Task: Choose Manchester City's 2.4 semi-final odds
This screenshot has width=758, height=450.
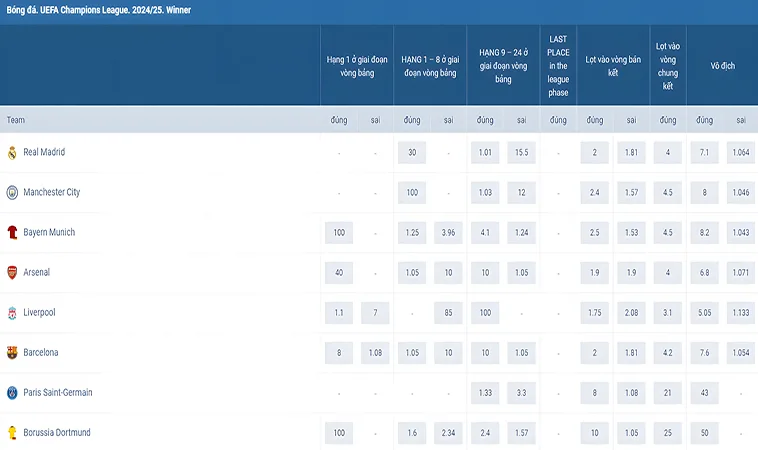Action: [x=595, y=193]
